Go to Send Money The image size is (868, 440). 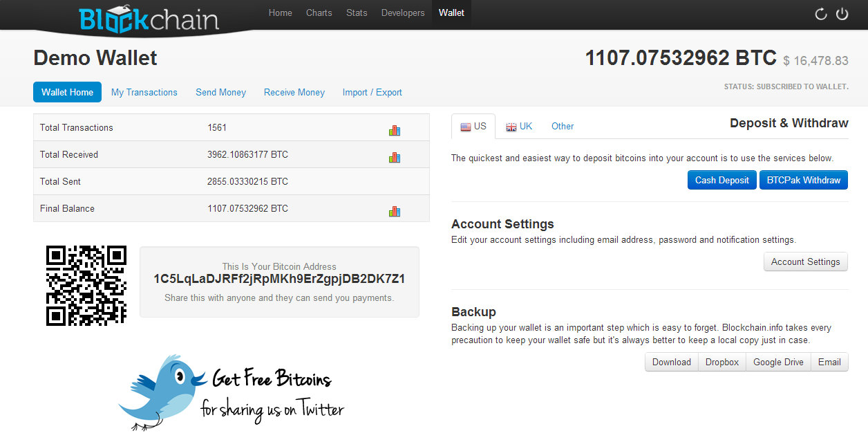[220, 93]
